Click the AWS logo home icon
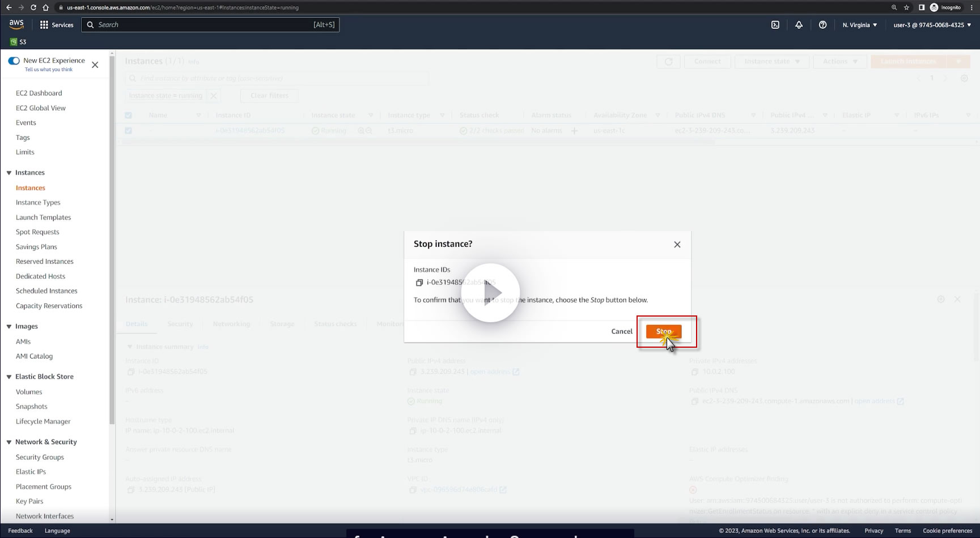980x538 pixels. (16, 24)
